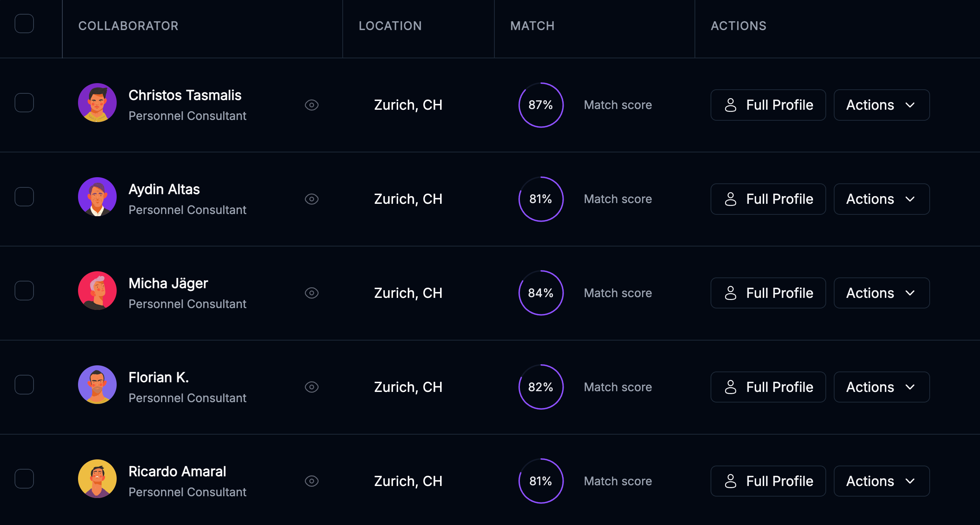Image resolution: width=980 pixels, height=525 pixels.
Task: Click the eye icon for Ricardo Amaral
Action: [312, 481]
